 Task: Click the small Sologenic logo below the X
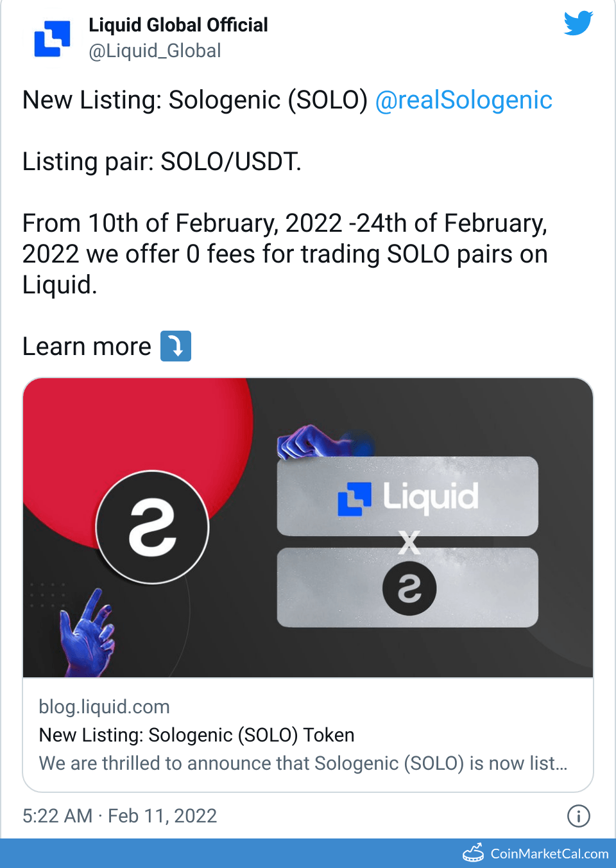(x=409, y=588)
